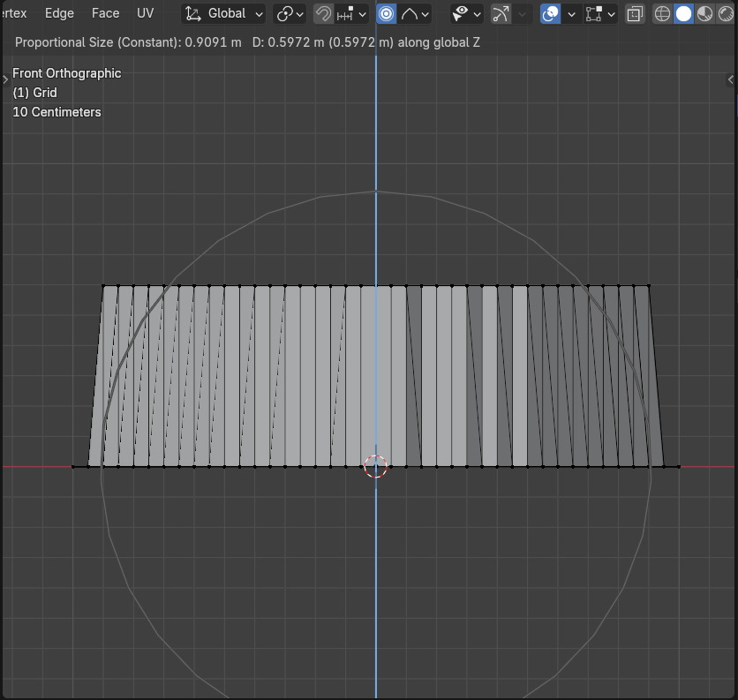Expand the proportional falloff dropdown arrow
This screenshot has height=700, width=738.
pos(425,15)
